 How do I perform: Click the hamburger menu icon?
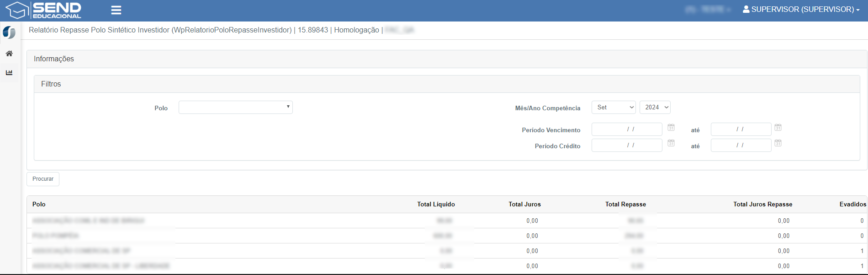(x=116, y=10)
